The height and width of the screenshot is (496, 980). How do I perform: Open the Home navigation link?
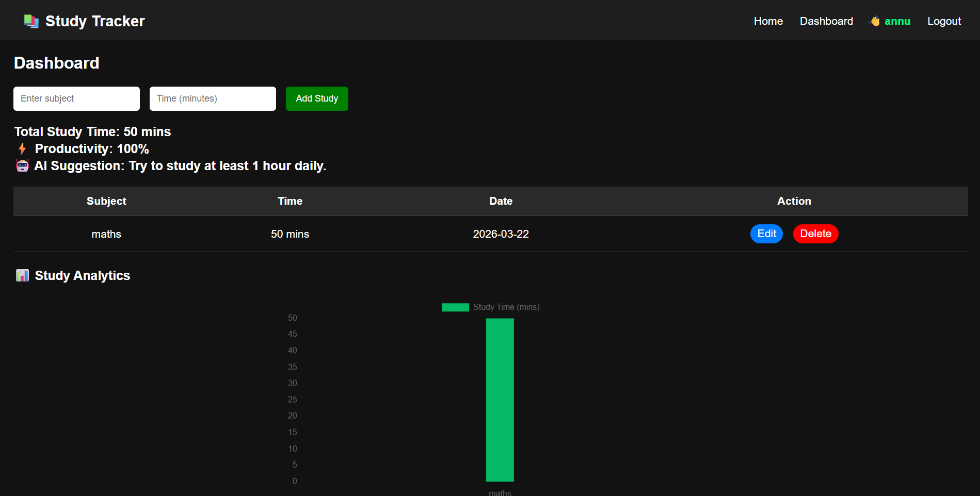pos(768,21)
